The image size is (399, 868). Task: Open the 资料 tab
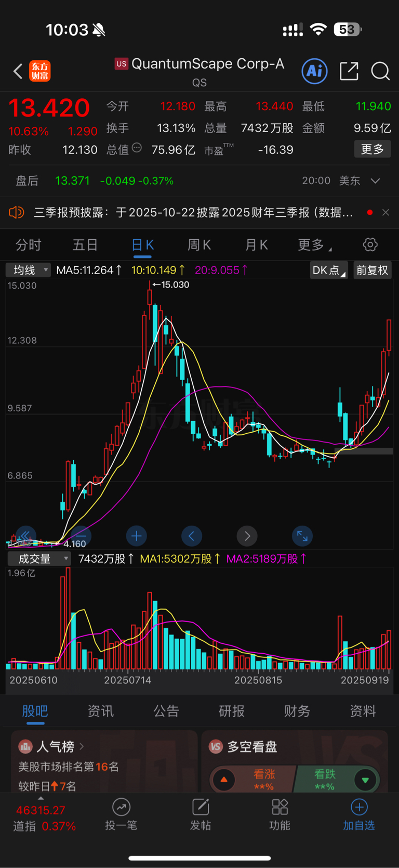363,711
